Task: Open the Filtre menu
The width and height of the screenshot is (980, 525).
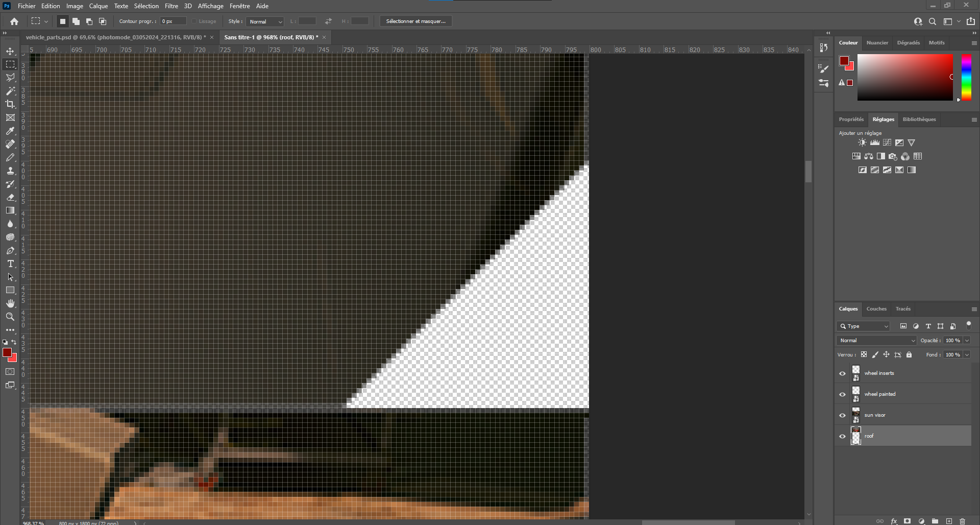Action: coord(171,6)
